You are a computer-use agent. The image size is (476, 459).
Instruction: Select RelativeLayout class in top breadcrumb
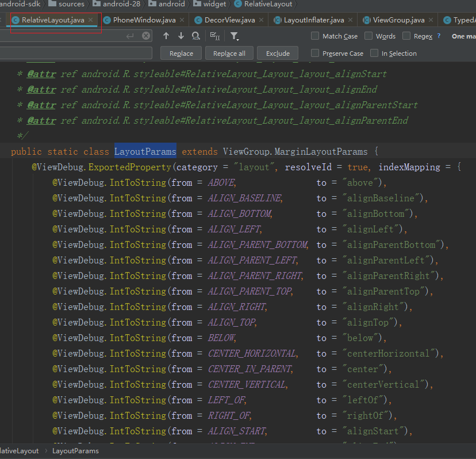tap(263, 4)
